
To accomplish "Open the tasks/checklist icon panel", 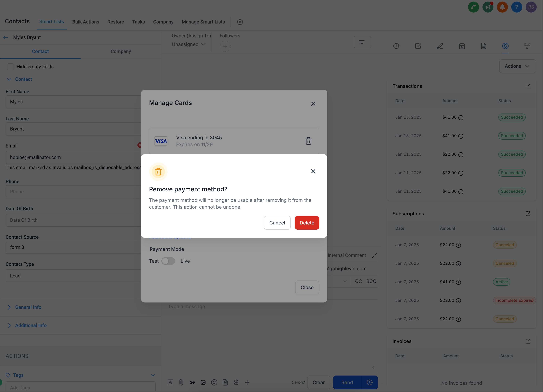I will pos(417,45).
